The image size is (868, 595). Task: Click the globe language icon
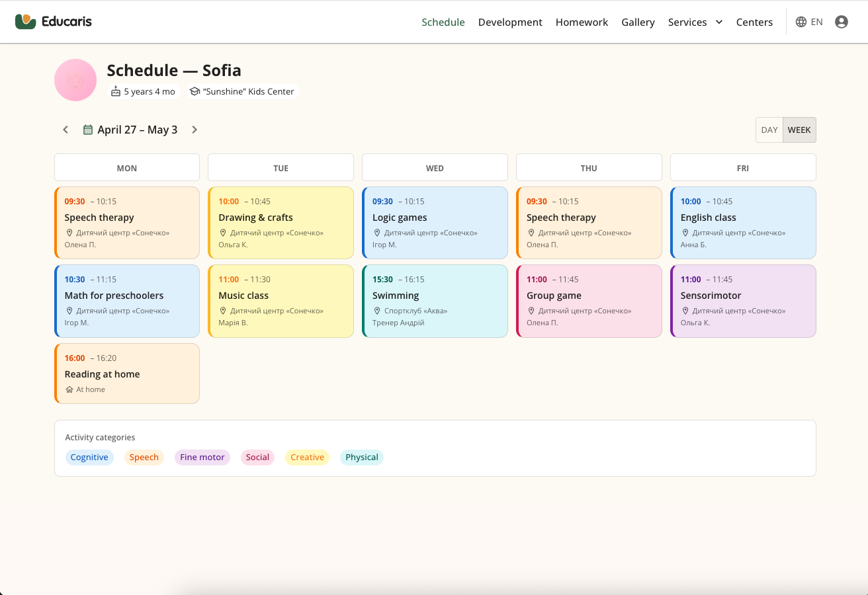pos(801,22)
